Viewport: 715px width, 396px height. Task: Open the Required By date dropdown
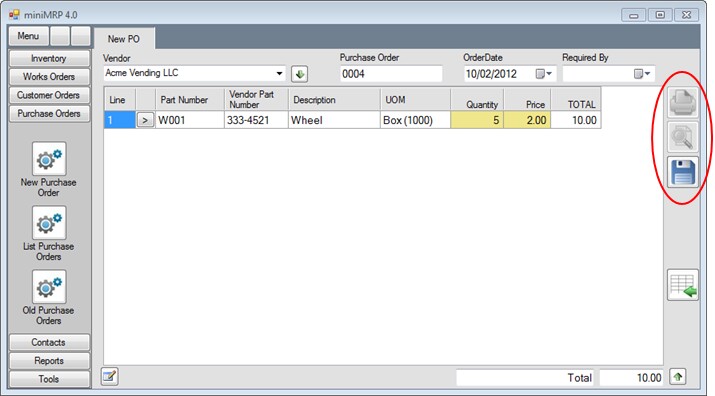click(642, 73)
